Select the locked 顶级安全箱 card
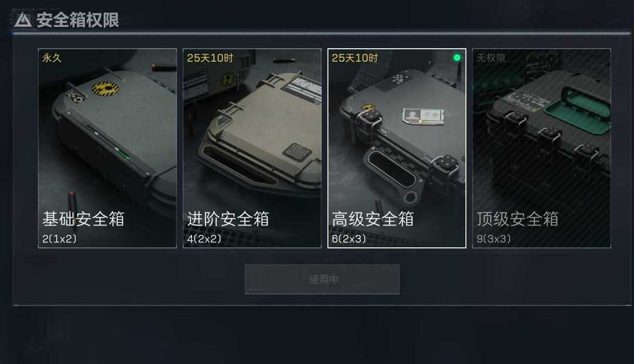Viewport: 634px width, 364px height. point(541,148)
